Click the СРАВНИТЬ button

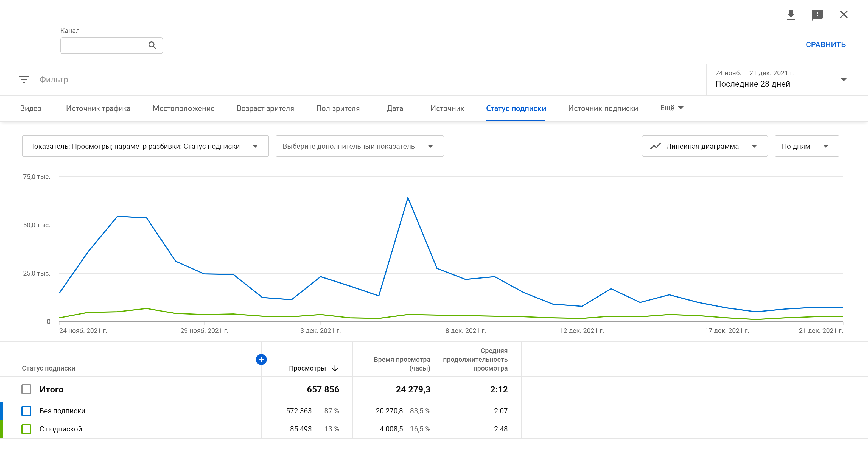[825, 44]
